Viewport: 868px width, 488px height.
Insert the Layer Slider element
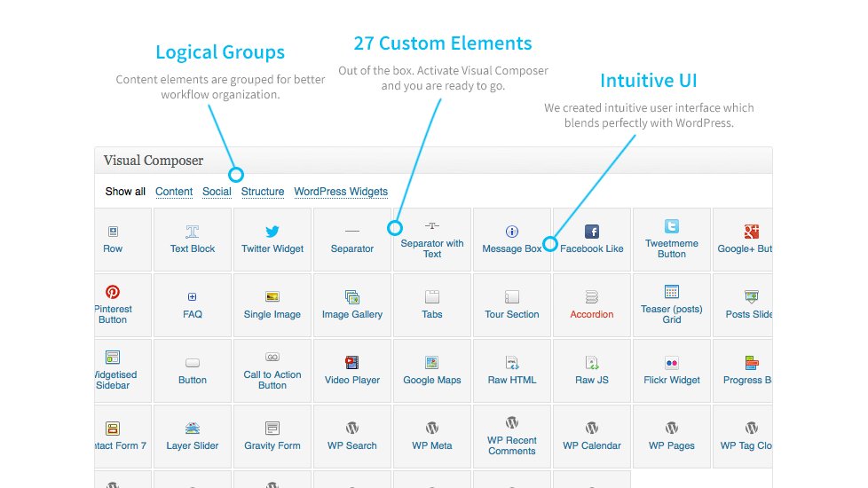(x=192, y=437)
